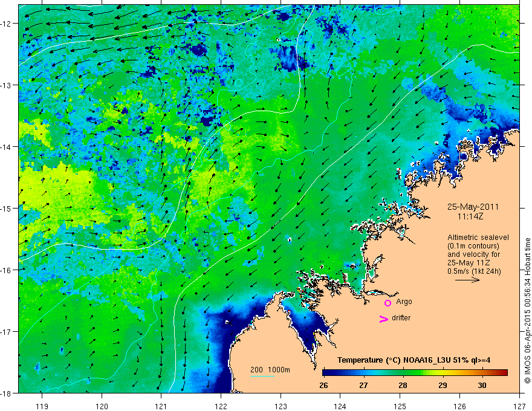Image resolution: width=532 pixels, height=411 pixels.
Task: Click the 'Argo' legend label
Action: (404, 302)
